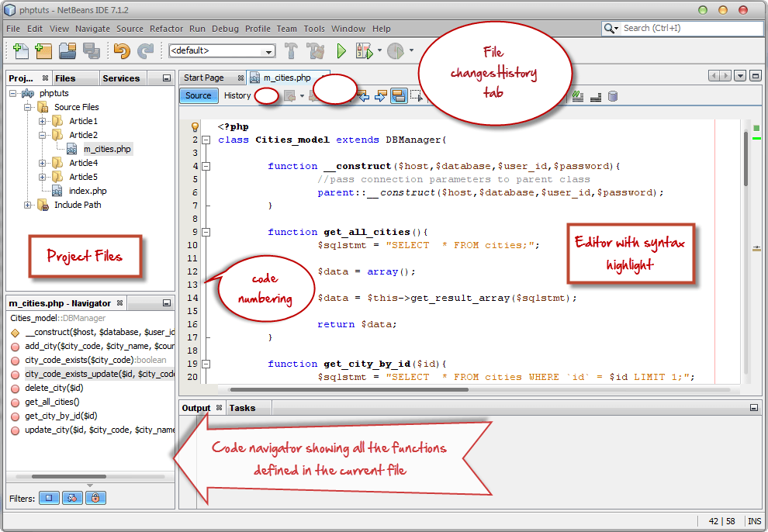Toggle the show static members Navigator filter
This screenshot has height=532, width=768.
73,498
